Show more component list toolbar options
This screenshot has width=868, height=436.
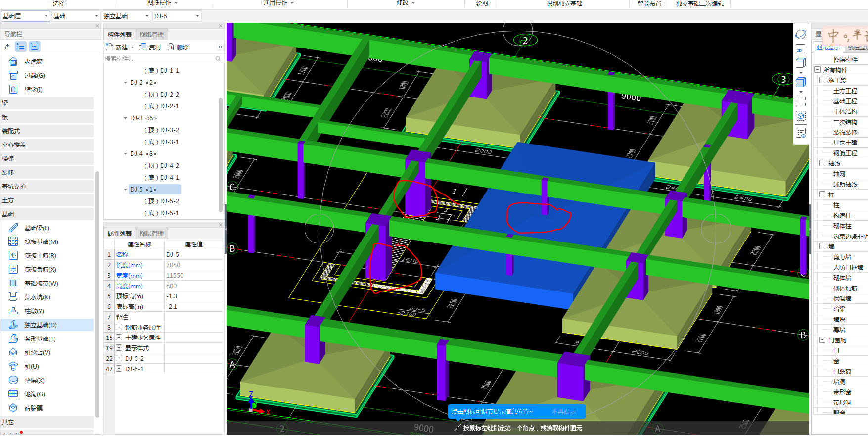coord(220,47)
